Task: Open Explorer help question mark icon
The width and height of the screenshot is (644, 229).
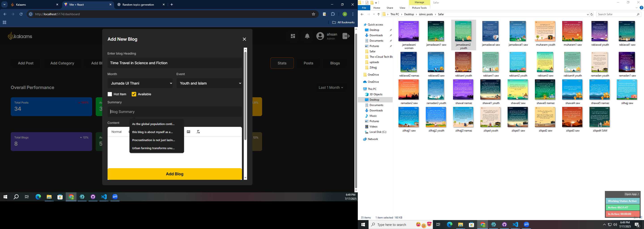Action: (641, 8)
